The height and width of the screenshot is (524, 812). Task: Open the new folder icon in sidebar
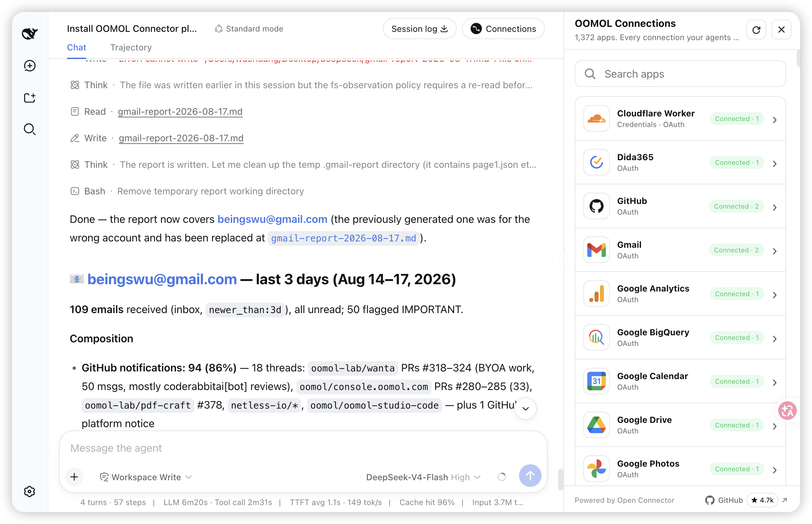30,98
